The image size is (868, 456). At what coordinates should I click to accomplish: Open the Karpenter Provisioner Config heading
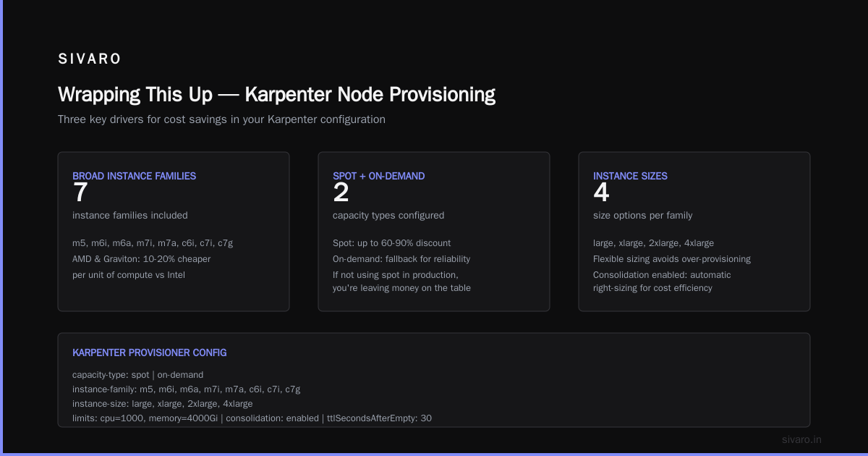coord(150,352)
